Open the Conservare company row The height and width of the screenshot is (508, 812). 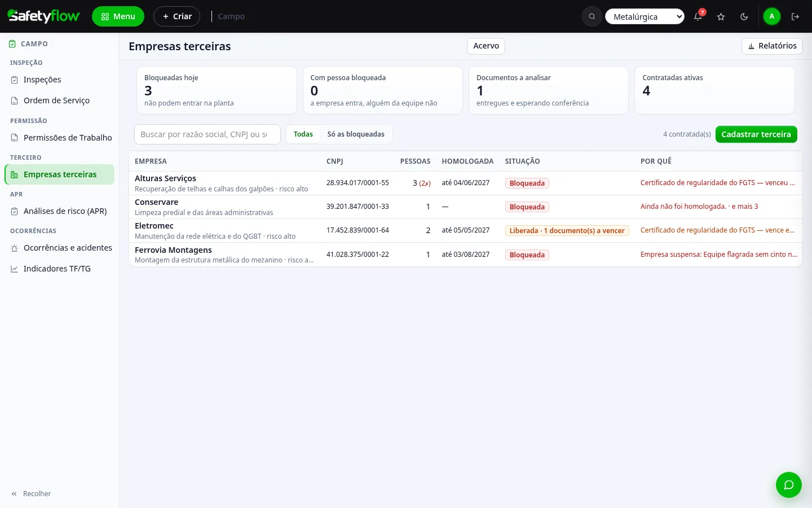[x=466, y=207]
